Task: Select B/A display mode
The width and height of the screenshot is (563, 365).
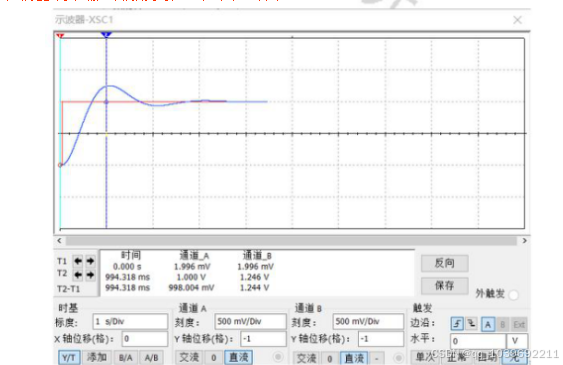Action: 126,358
